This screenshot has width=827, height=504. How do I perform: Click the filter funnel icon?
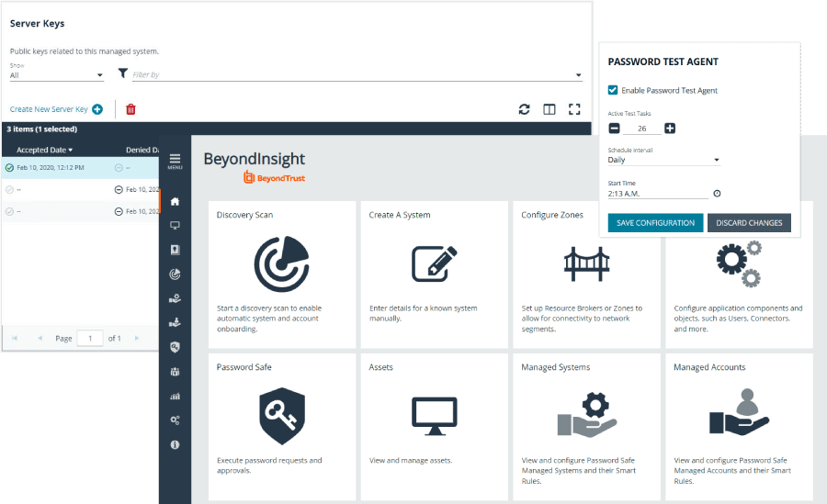pos(122,73)
